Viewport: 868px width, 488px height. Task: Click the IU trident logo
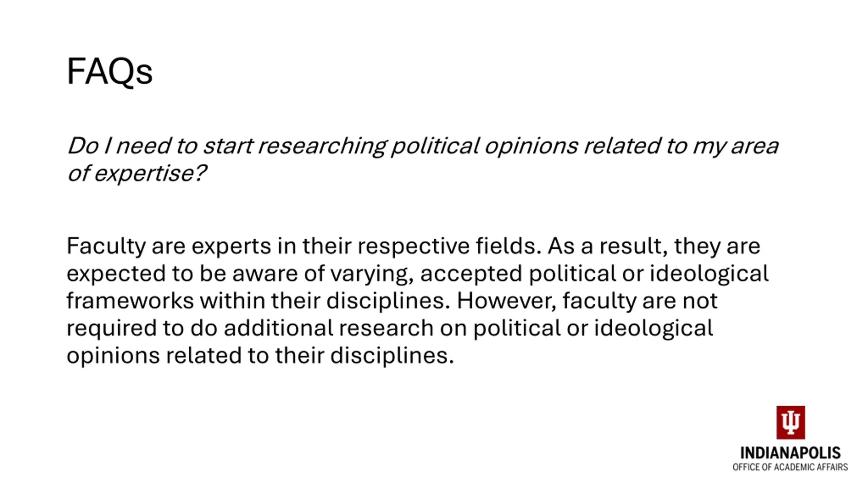(x=791, y=422)
